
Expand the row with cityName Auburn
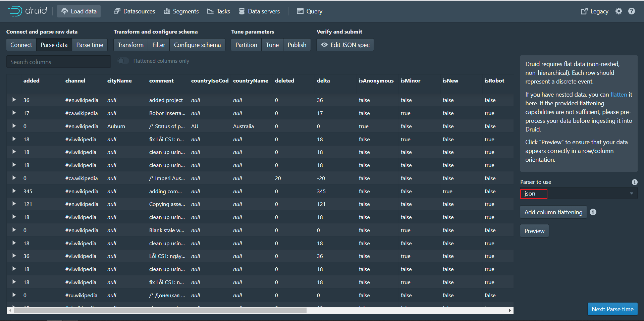point(14,126)
